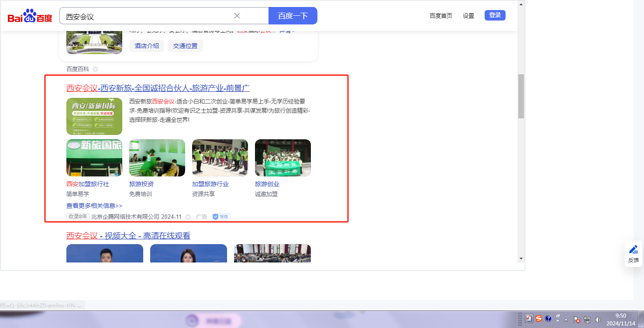Open the video thumbnail of the female news anchor
The height and width of the screenshot is (328, 644).
point(189,253)
